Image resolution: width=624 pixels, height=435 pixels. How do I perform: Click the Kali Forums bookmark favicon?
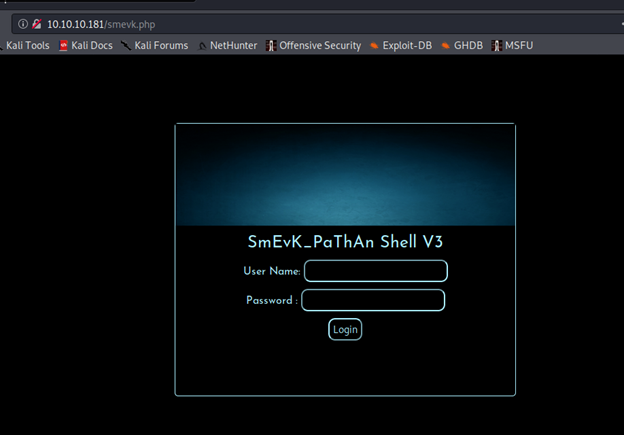126,45
